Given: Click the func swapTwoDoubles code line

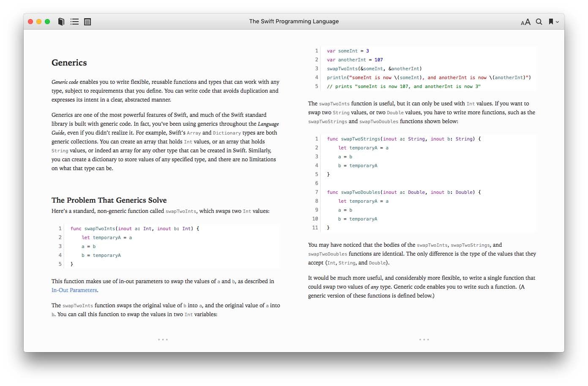Looking at the screenshot, I should coord(404,192).
